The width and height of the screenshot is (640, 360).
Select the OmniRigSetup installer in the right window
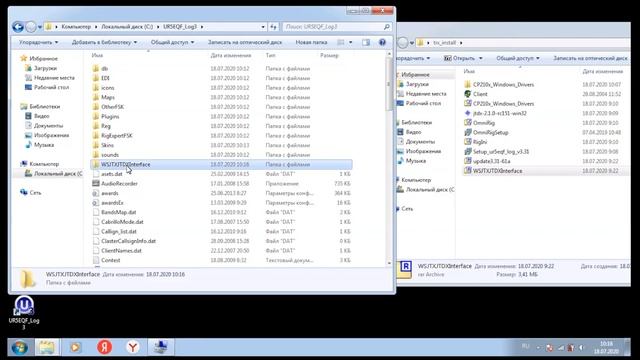click(490, 132)
